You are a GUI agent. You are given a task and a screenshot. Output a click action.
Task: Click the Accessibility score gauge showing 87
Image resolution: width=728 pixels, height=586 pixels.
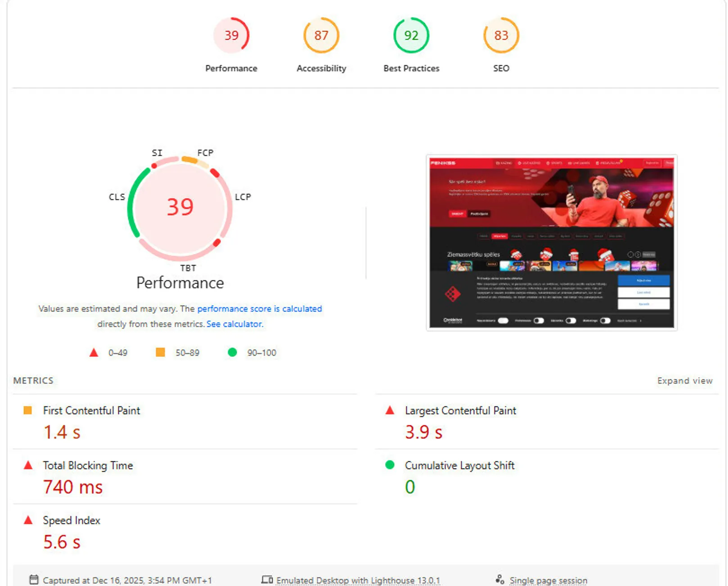pos(321,35)
